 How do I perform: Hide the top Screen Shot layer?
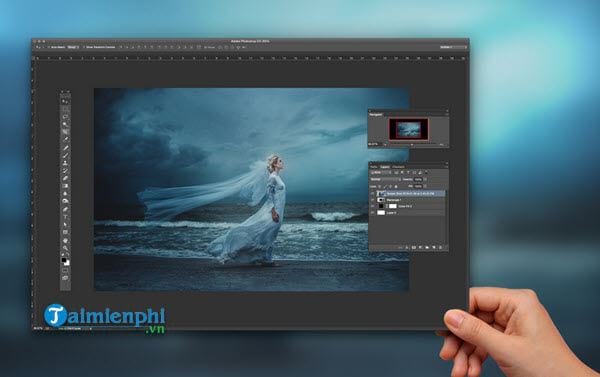(x=372, y=193)
